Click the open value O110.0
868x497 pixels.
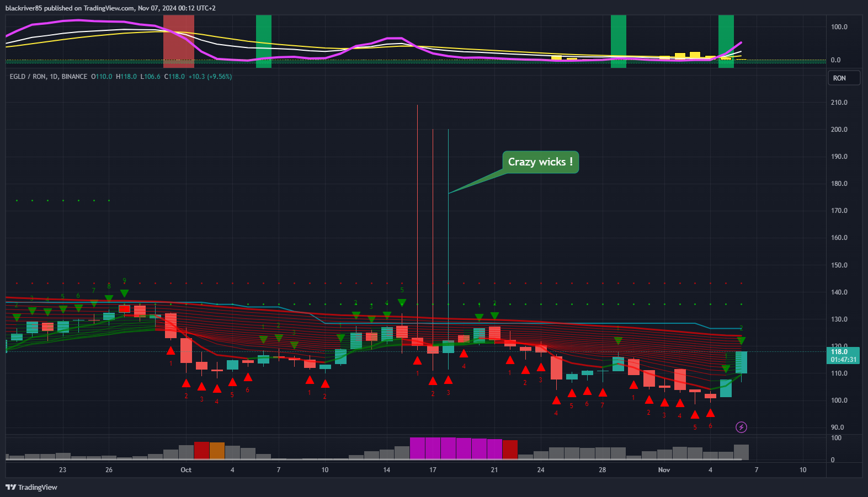(x=102, y=77)
